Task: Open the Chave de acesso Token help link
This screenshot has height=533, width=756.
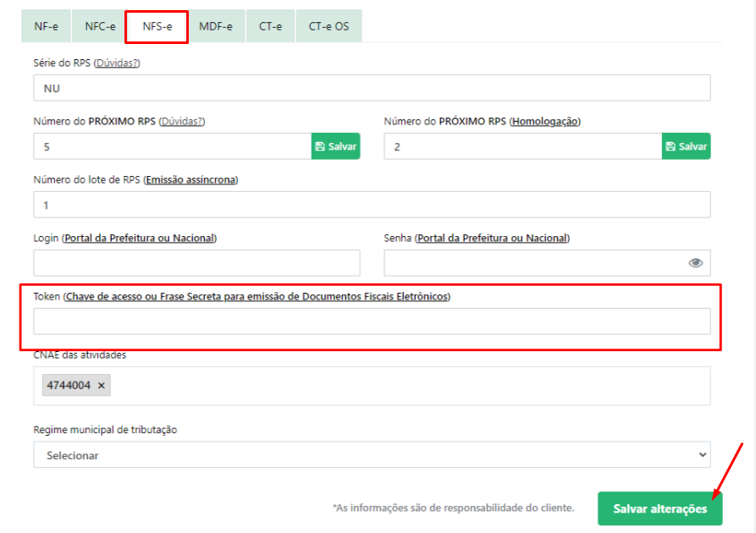Action: click(x=257, y=296)
